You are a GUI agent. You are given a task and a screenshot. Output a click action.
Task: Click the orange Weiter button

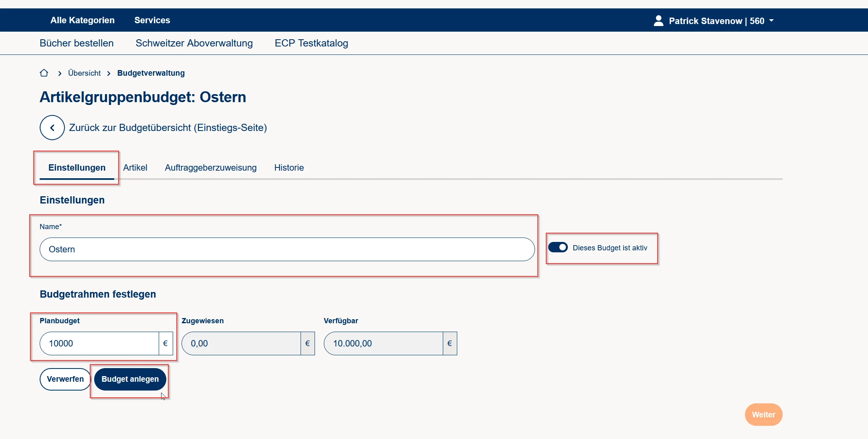click(x=763, y=415)
